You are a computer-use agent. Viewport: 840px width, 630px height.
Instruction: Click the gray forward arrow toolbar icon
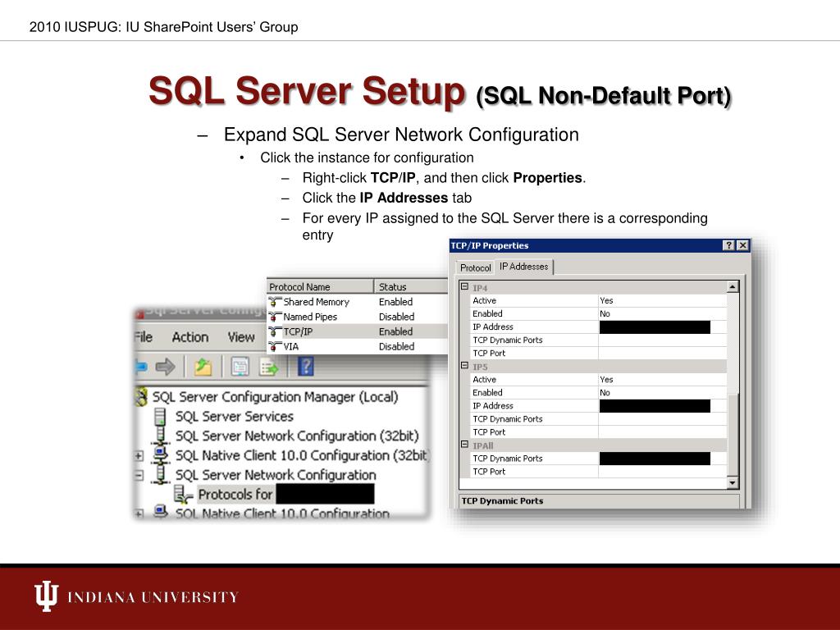click(x=166, y=367)
